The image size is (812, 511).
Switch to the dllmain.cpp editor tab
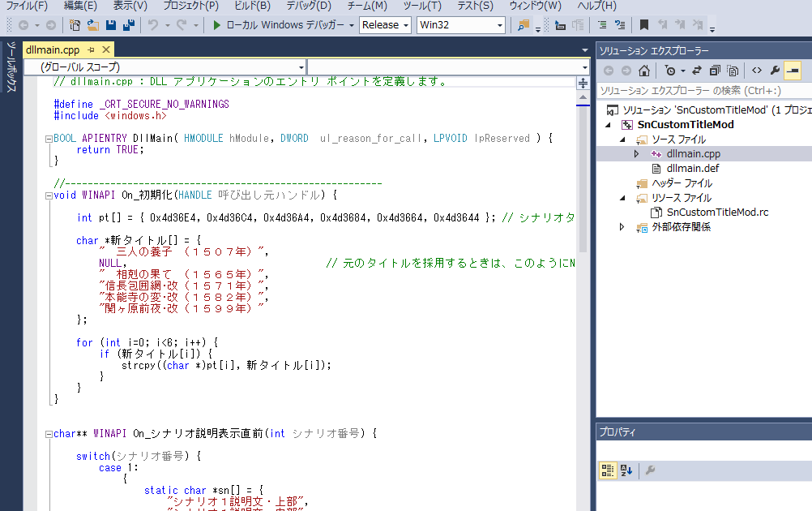pos(53,50)
